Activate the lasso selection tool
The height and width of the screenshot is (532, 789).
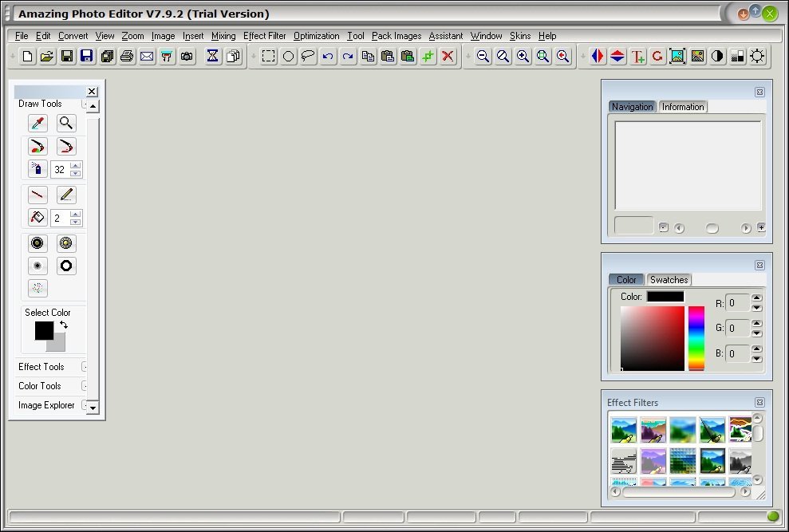coord(308,56)
